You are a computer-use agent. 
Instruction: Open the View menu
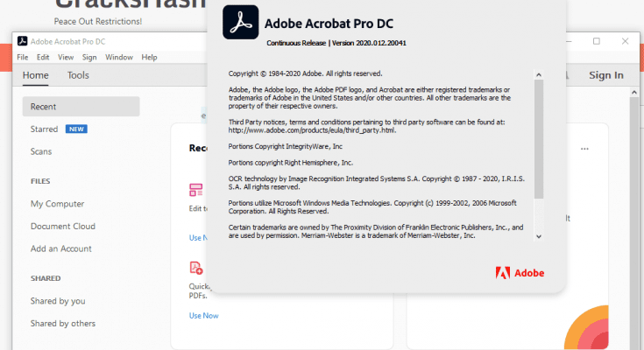click(66, 57)
